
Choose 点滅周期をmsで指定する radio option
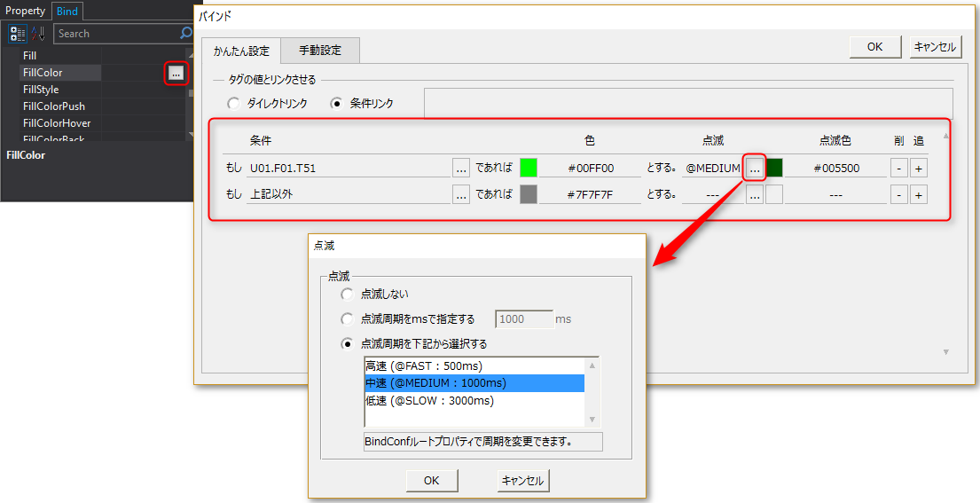click(x=347, y=318)
